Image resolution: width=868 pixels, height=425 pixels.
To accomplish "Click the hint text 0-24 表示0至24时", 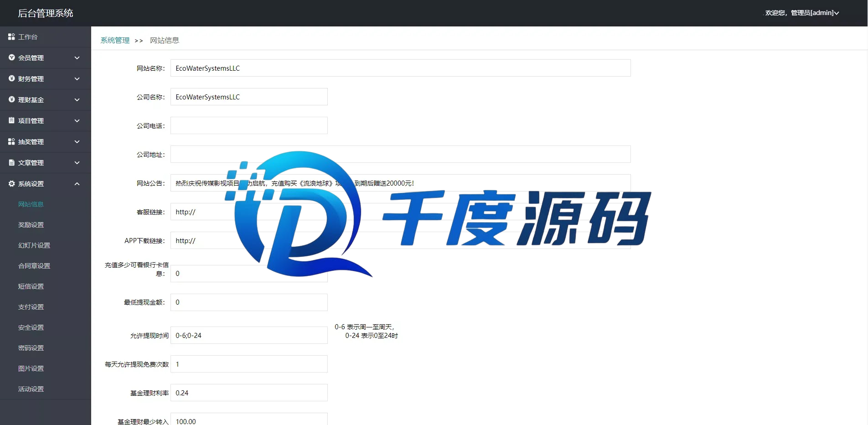I will [x=372, y=336].
